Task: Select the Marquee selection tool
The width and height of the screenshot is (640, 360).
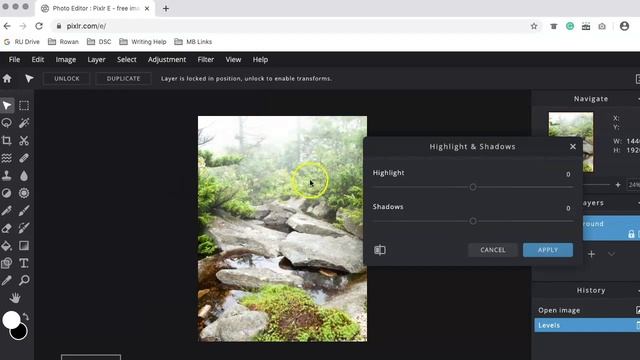Action: 24,106
